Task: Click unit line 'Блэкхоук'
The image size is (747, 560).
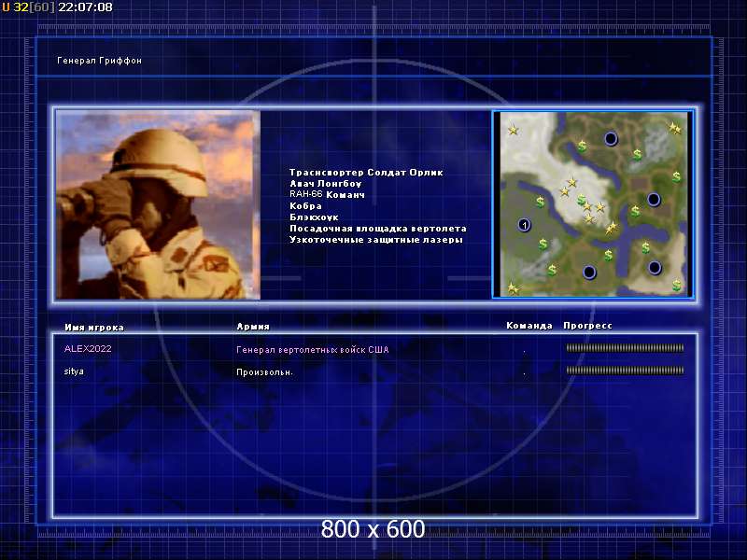Action: 314,217
